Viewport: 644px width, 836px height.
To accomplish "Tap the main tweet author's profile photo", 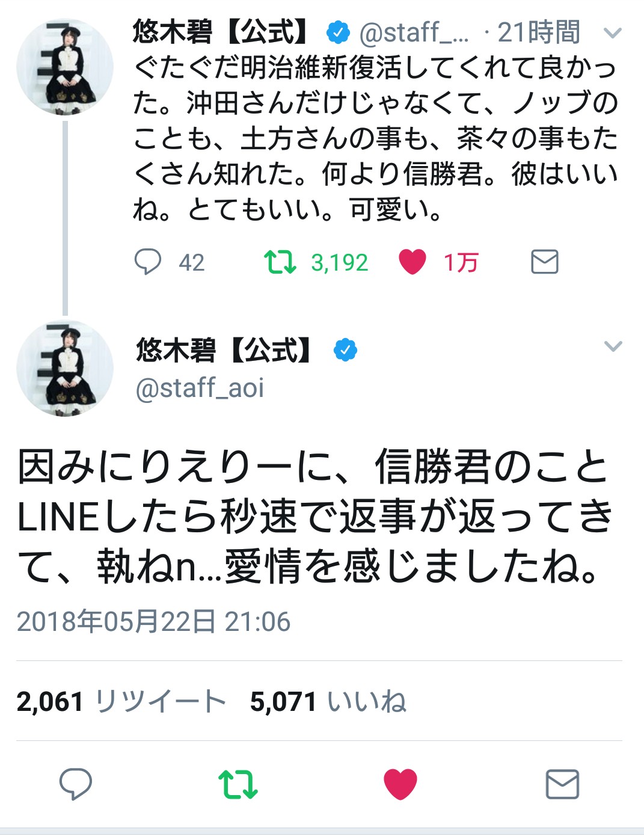I will [65, 368].
